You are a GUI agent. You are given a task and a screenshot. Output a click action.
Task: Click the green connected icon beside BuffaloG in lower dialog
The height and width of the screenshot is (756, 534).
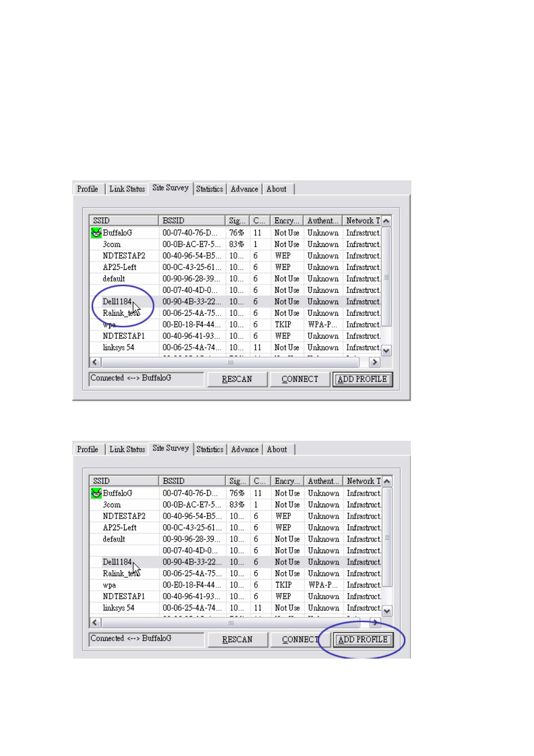point(96,493)
